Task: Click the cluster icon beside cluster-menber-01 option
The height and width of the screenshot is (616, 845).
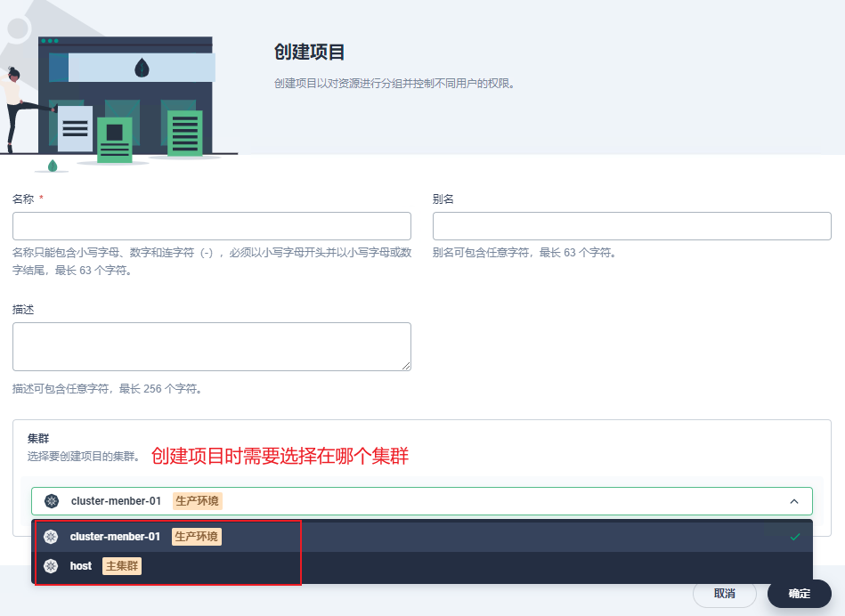Action: click(x=51, y=537)
